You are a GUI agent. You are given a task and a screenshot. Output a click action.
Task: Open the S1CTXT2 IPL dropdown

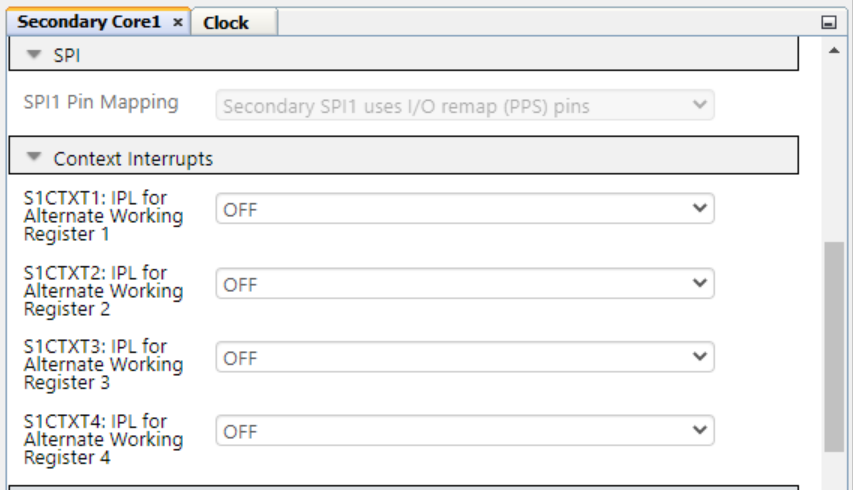point(465,283)
